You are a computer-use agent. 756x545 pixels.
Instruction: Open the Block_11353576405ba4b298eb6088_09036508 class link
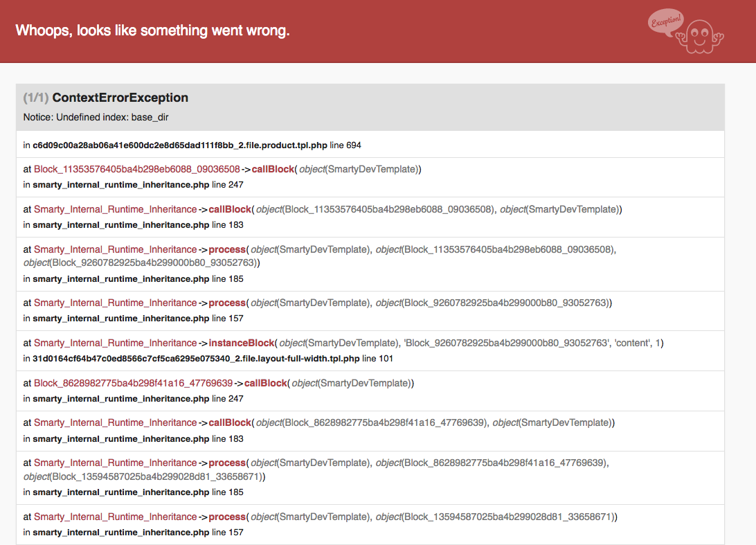pos(137,169)
